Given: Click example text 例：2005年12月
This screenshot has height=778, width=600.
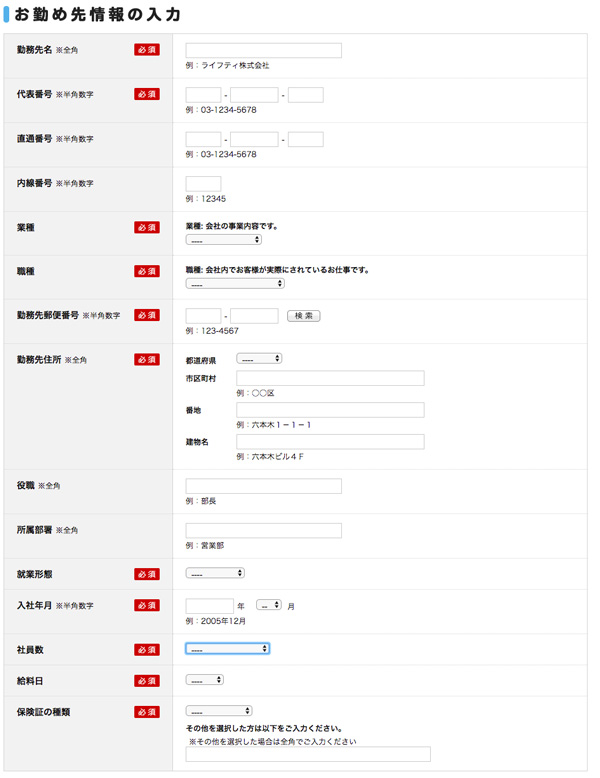Looking at the screenshot, I should click(x=216, y=621).
